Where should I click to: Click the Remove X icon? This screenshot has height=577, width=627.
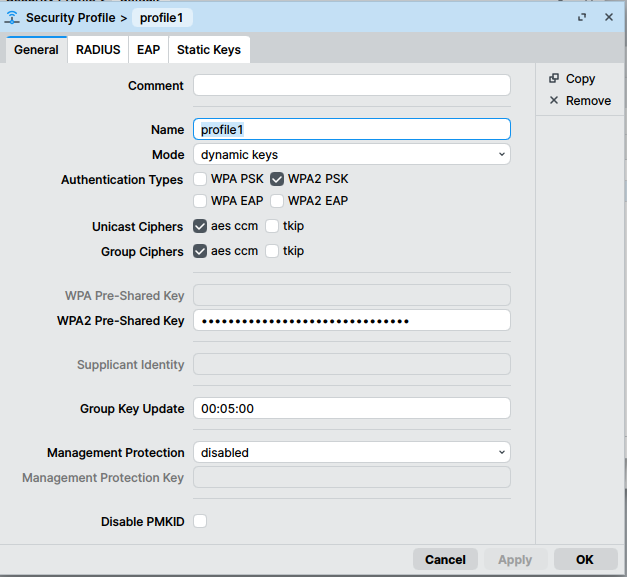554,101
